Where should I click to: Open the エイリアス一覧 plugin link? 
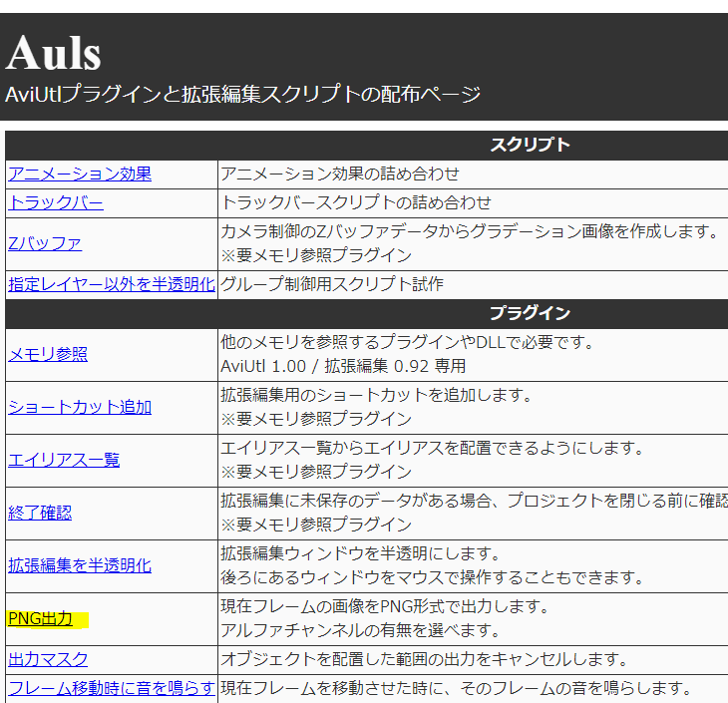pyautogui.click(x=64, y=461)
